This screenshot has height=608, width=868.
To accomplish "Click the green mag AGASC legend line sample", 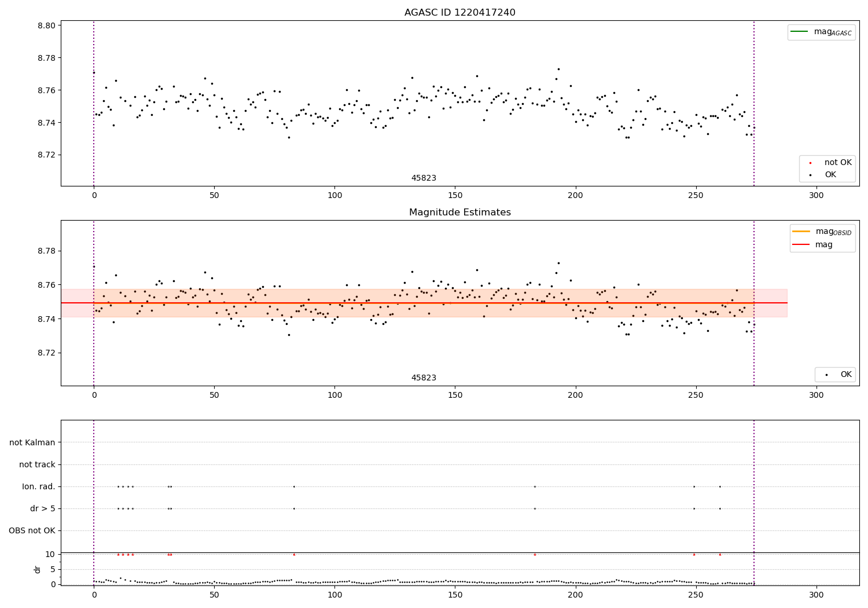I will (799, 32).
